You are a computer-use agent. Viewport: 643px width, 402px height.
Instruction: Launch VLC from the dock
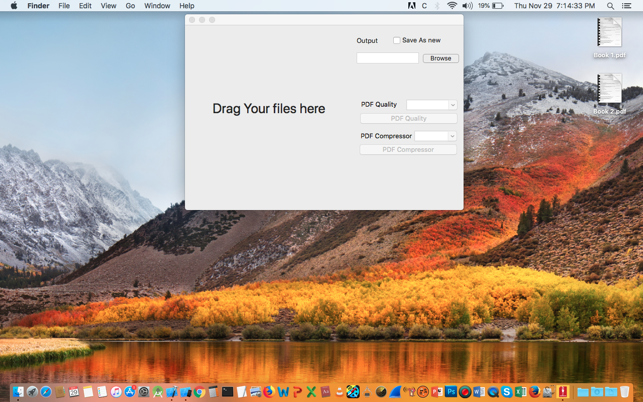click(x=340, y=392)
